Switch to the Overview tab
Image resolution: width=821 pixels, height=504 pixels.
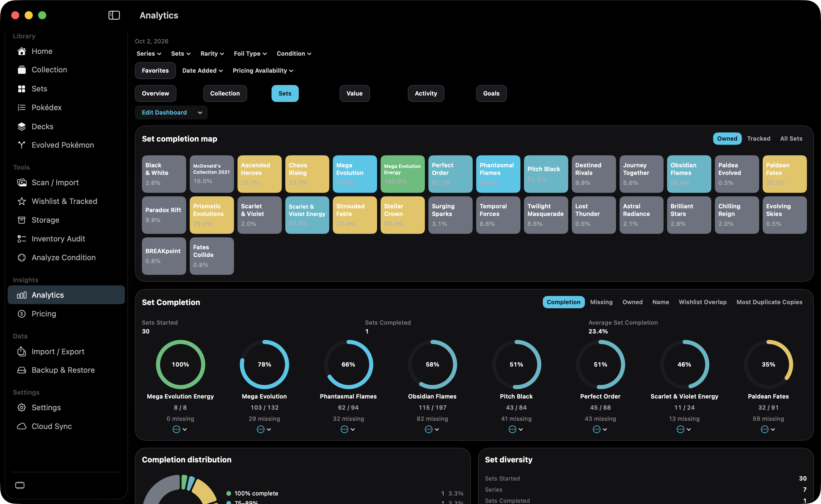pyautogui.click(x=155, y=93)
